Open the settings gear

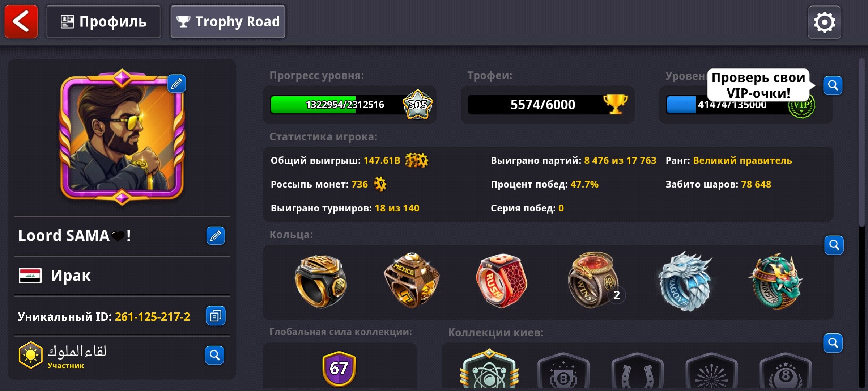[x=824, y=22]
